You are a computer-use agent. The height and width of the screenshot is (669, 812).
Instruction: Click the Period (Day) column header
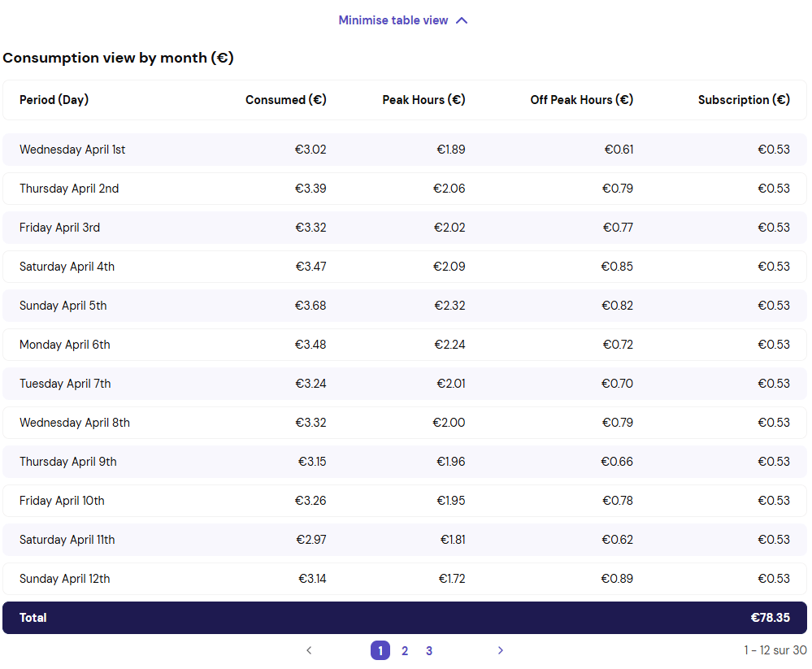[x=54, y=100]
